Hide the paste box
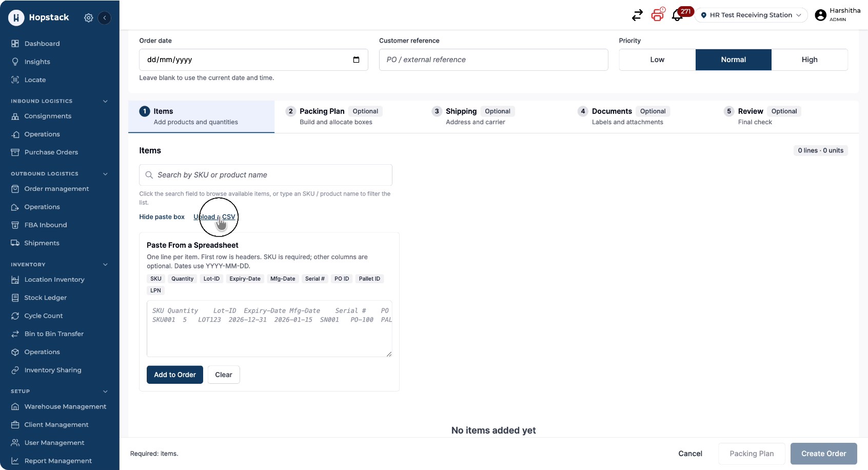The image size is (868, 470). [162, 217]
